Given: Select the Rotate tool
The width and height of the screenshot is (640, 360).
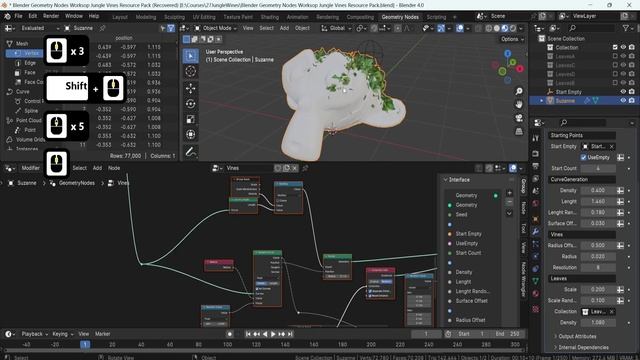Looking at the screenshot, I should coord(191,104).
